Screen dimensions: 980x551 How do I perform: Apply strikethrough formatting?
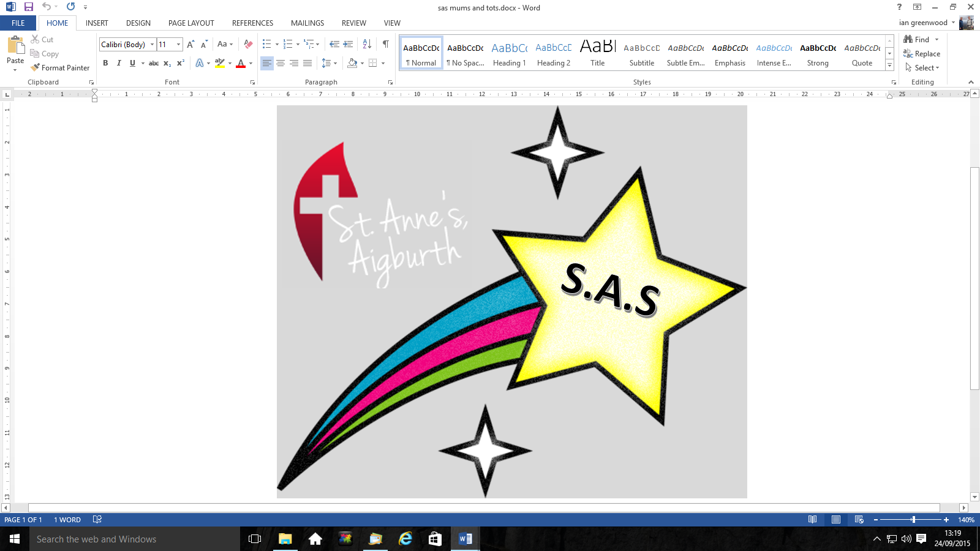(154, 63)
